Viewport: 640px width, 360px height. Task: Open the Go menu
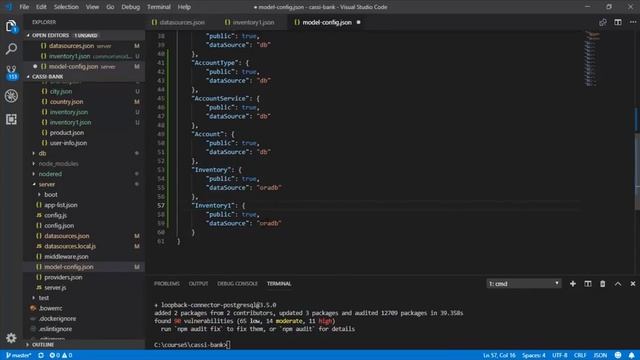coord(110,7)
